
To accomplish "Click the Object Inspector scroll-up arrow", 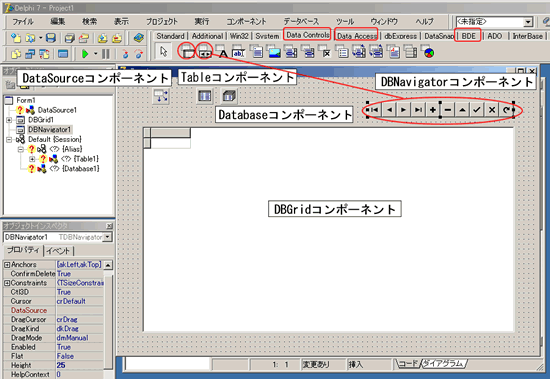I will [x=108, y=265].
